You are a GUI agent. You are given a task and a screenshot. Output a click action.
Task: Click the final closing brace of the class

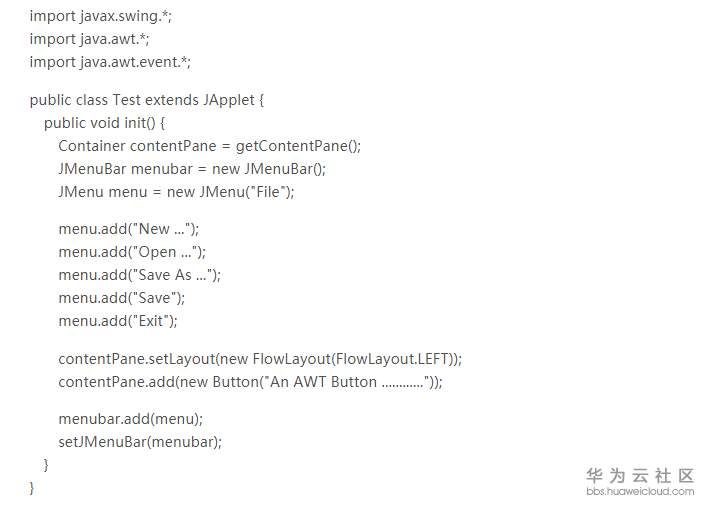pos(33,487)
